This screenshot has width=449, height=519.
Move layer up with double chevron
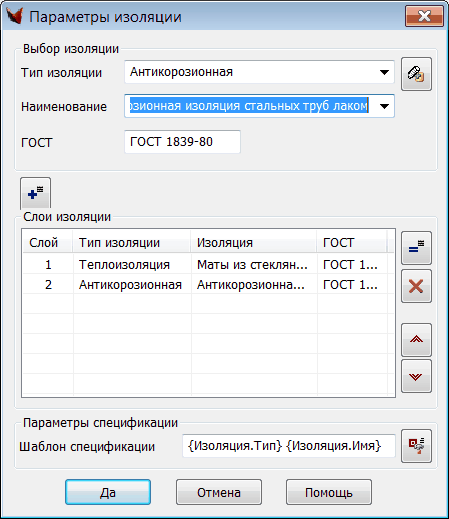(x=416, y=340)
